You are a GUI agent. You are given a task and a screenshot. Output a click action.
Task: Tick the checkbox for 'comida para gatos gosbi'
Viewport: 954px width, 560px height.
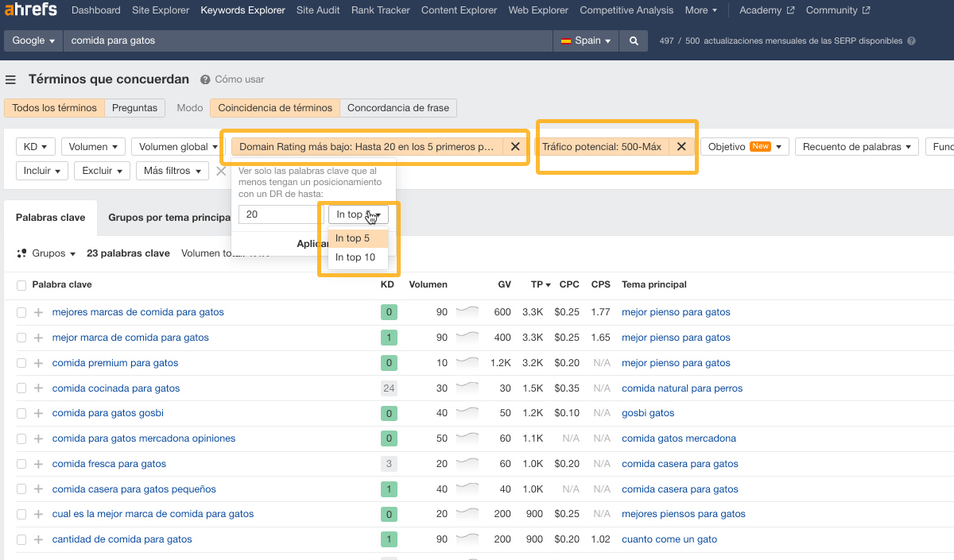click(x=20, y=413)
